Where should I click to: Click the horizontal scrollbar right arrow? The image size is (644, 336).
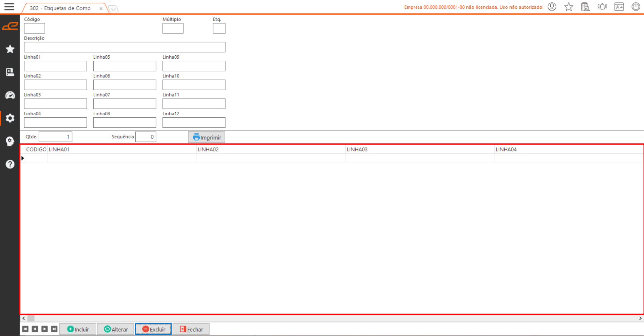[640, 318]
